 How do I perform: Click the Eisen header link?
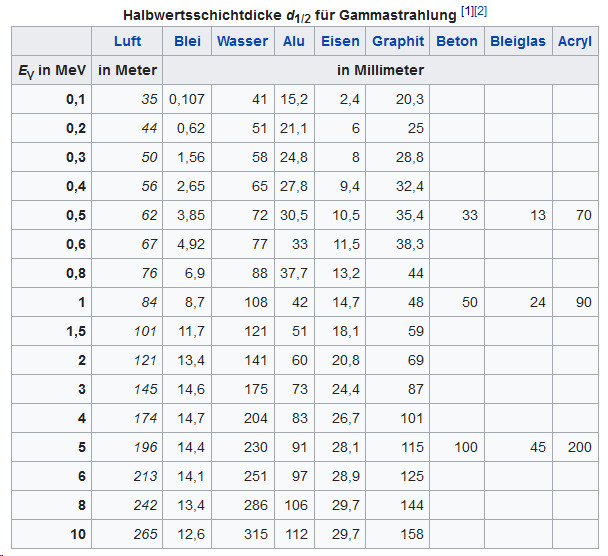pos(340,41)
